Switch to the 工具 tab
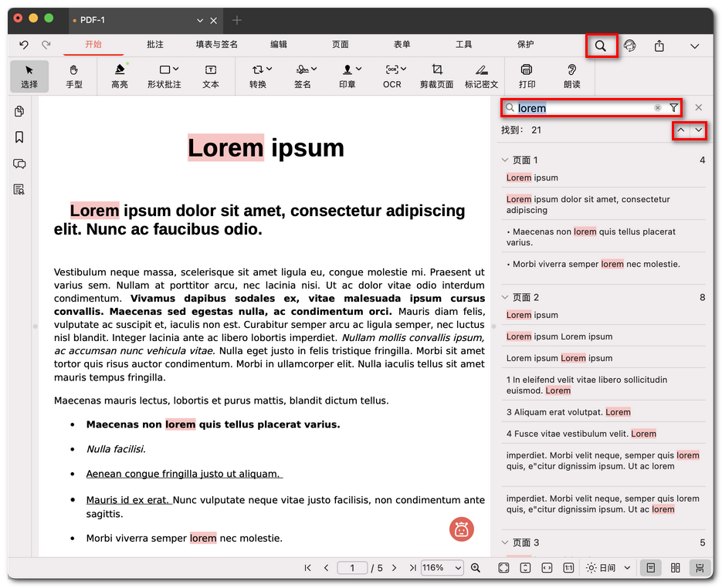 point(463,45)
